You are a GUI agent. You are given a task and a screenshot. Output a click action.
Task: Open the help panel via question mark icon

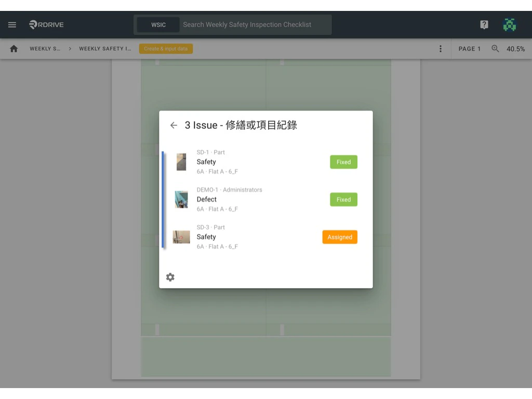484,24
